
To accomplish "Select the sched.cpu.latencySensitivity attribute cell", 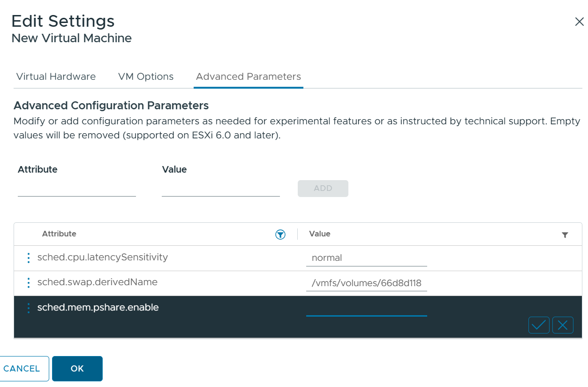I will point(103,257).
